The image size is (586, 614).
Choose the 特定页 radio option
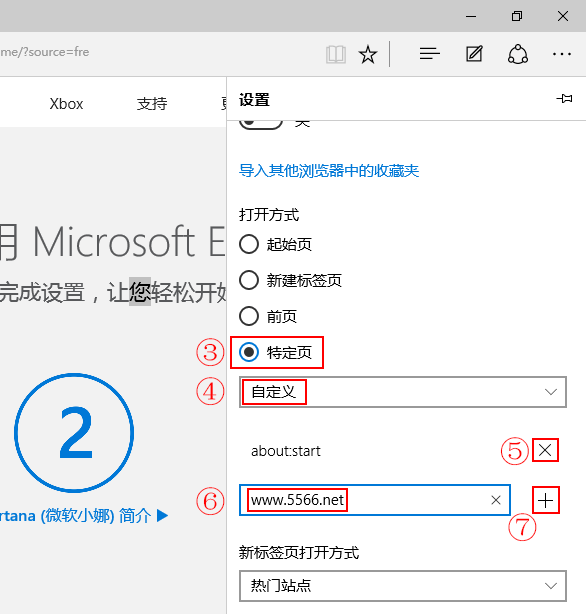276,352
